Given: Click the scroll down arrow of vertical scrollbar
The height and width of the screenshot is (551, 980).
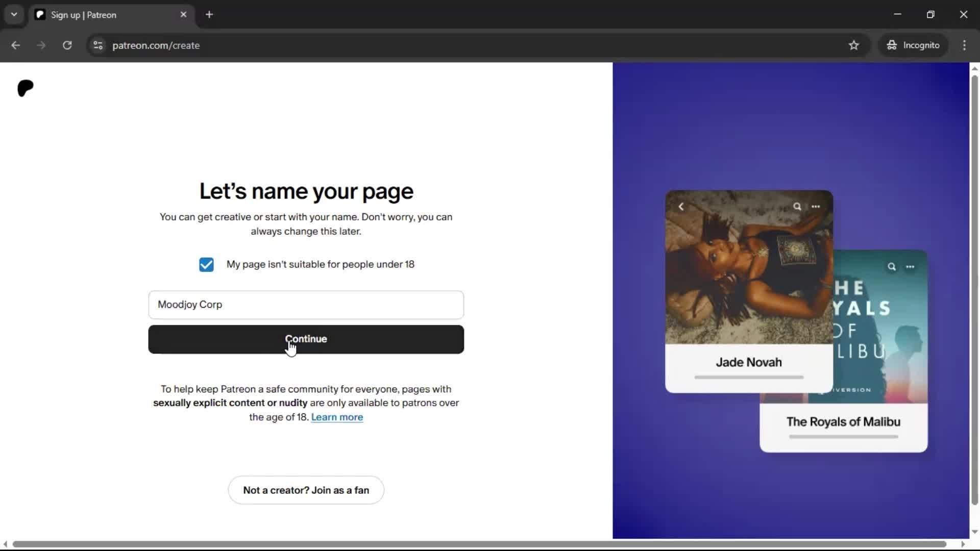Looking at the screenshot, I should [974, 532].
